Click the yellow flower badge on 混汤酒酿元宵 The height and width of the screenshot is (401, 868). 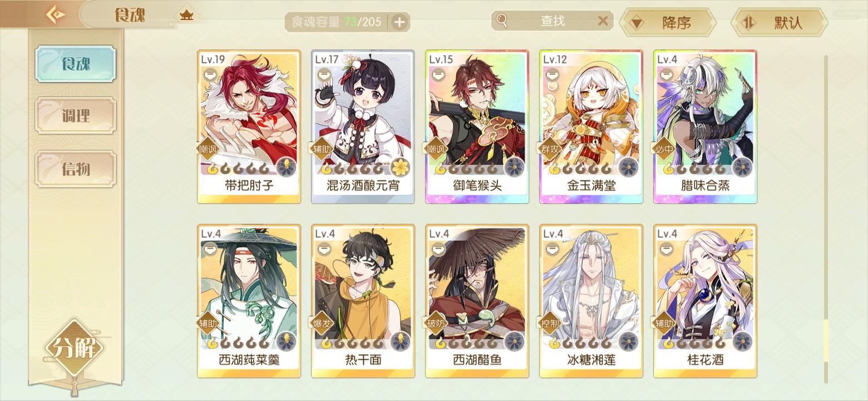pos(400,167)
